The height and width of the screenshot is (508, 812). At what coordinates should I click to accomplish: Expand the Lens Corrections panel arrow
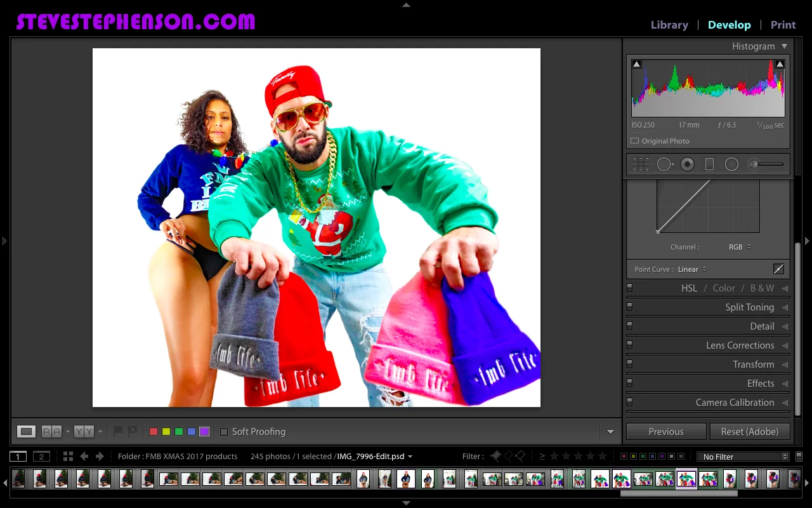click(785, 345)
